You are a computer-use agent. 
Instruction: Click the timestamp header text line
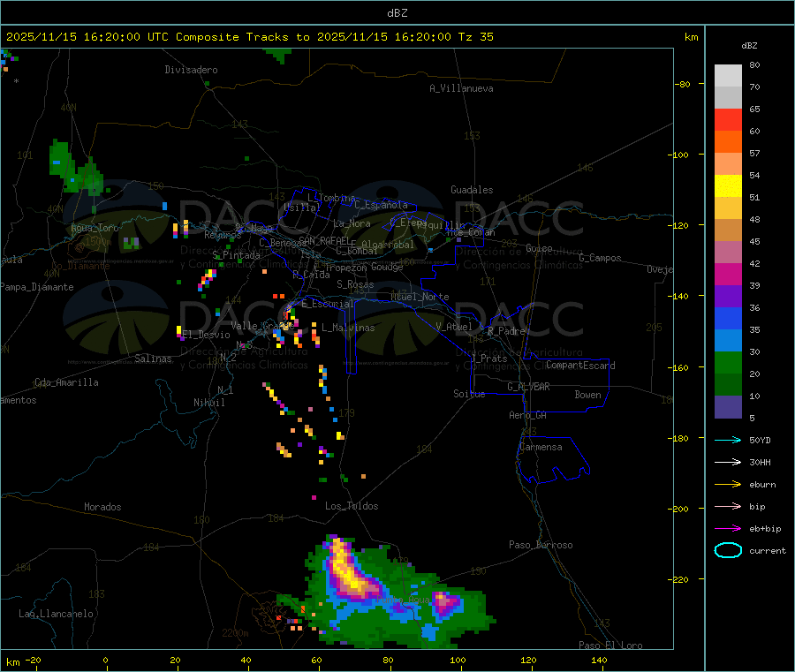[x=250, y=37]
